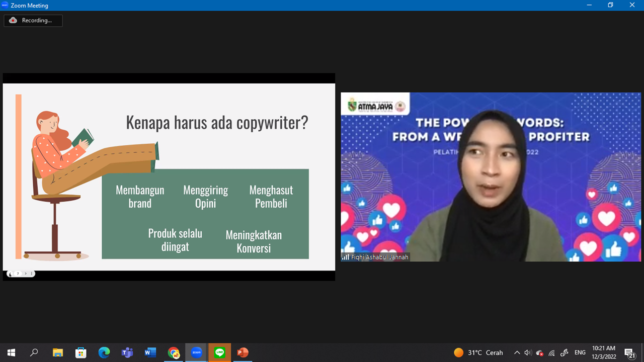Launch Microsoft Teams from the taskbar
This screenshot has width=644, height=362.
click(127, 352)
